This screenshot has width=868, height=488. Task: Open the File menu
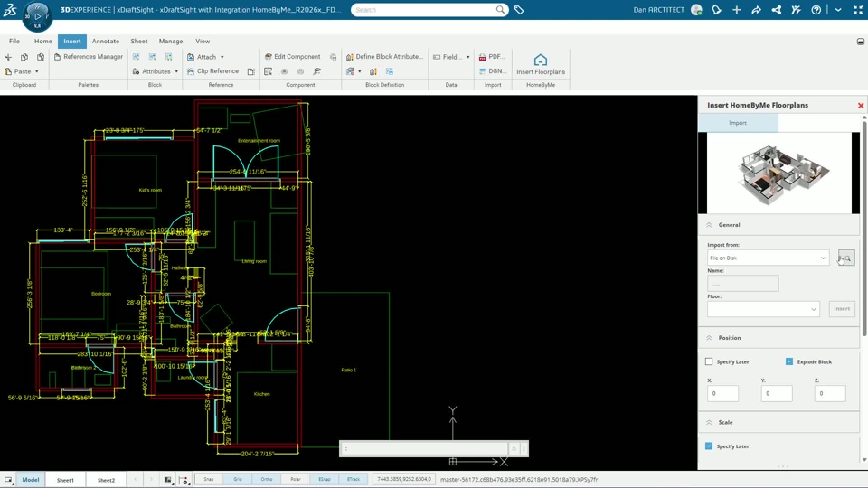[14, 41]
